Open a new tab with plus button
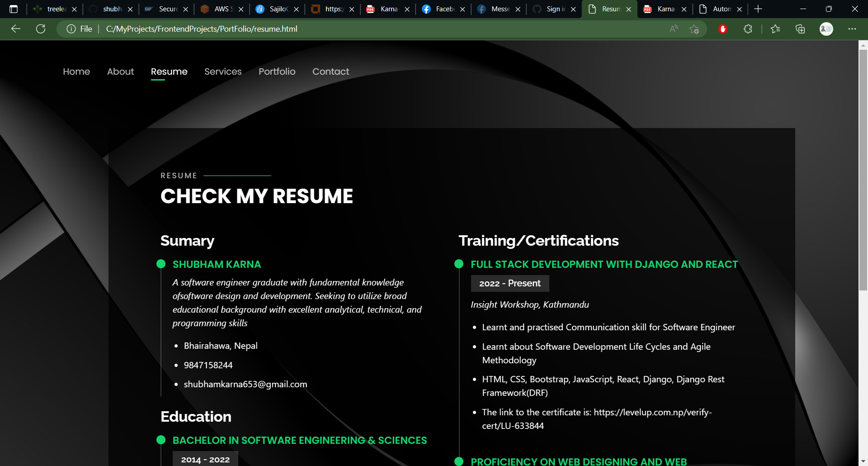Image resolution: width=868 pixels, height=466 pixels. click(758, 9)
